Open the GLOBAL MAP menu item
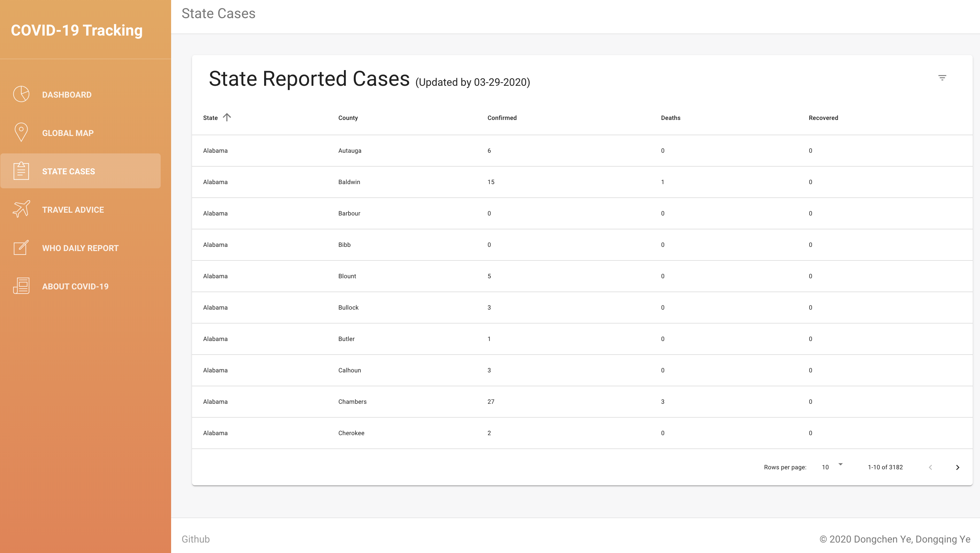The image size is (980, 553). click(68, 133)
